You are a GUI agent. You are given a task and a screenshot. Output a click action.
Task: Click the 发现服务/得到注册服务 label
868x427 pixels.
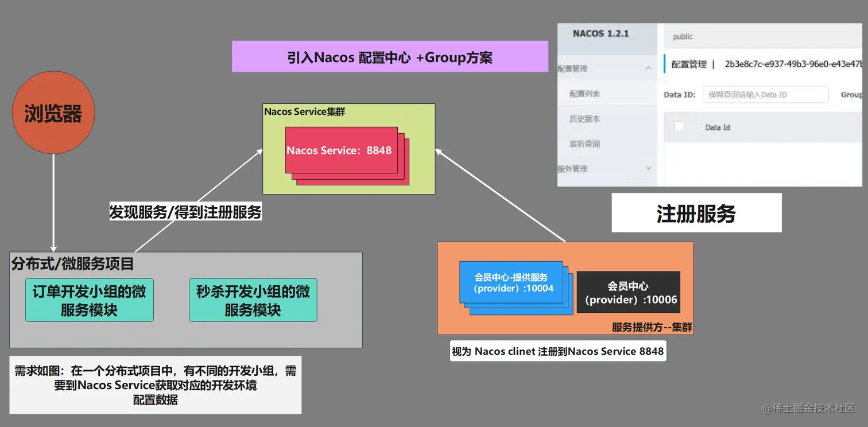185,212
